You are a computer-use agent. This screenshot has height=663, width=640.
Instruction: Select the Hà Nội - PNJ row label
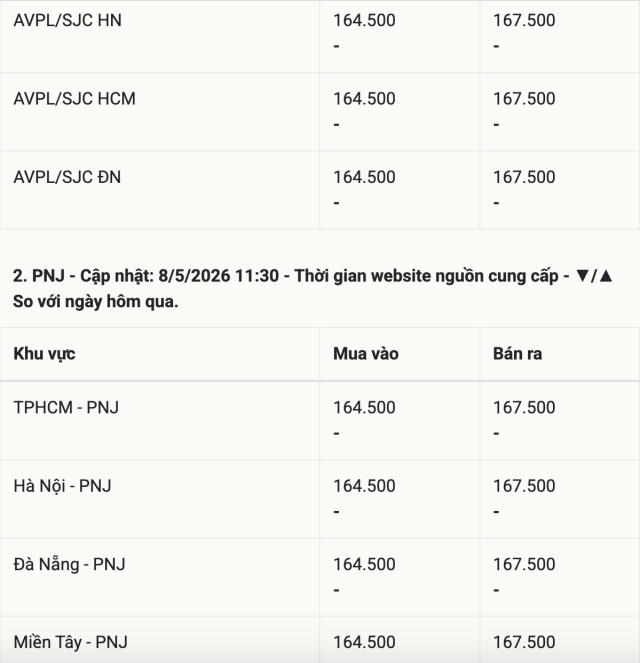[63, 486]
